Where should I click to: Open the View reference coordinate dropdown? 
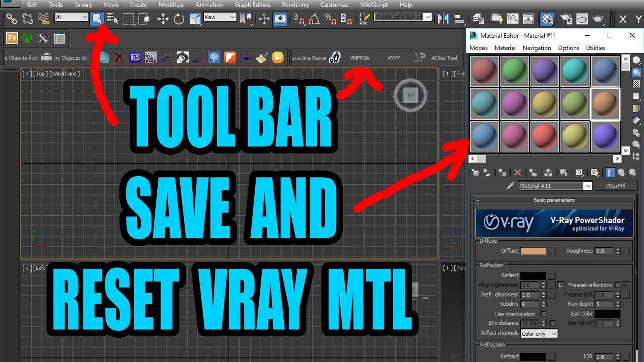click(x=220, y=17)
